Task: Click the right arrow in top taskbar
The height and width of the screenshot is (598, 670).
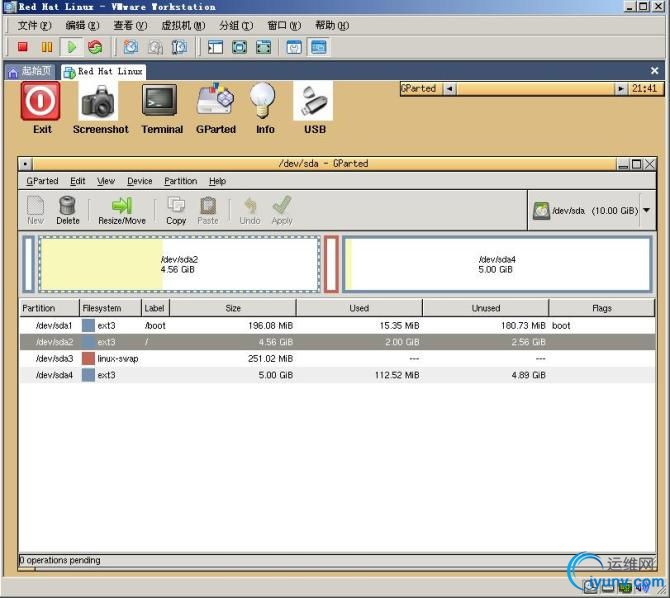Action: coord(620,89)
